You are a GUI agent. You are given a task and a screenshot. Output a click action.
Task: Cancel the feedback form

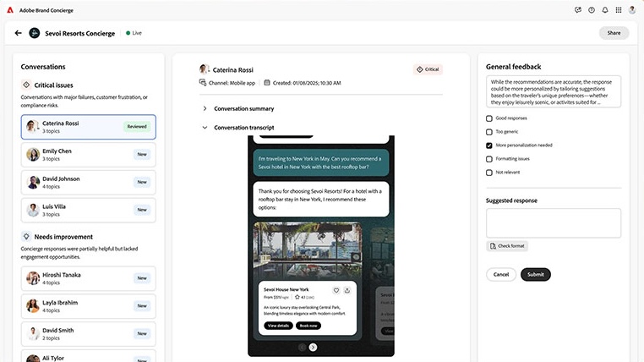pyautogui.click(x=501, y=275)
